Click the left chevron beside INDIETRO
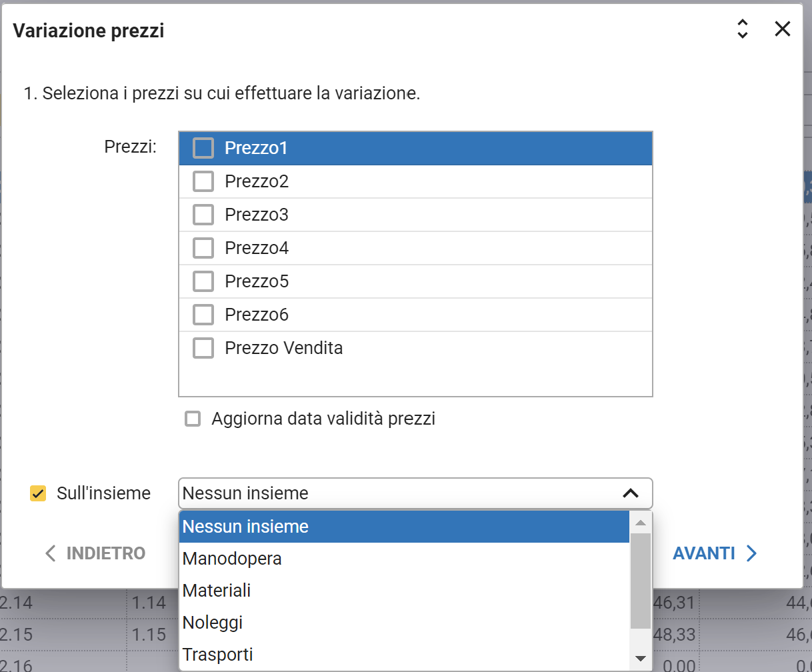The width and height of the screenshot is (812, 672). (51, 553)
